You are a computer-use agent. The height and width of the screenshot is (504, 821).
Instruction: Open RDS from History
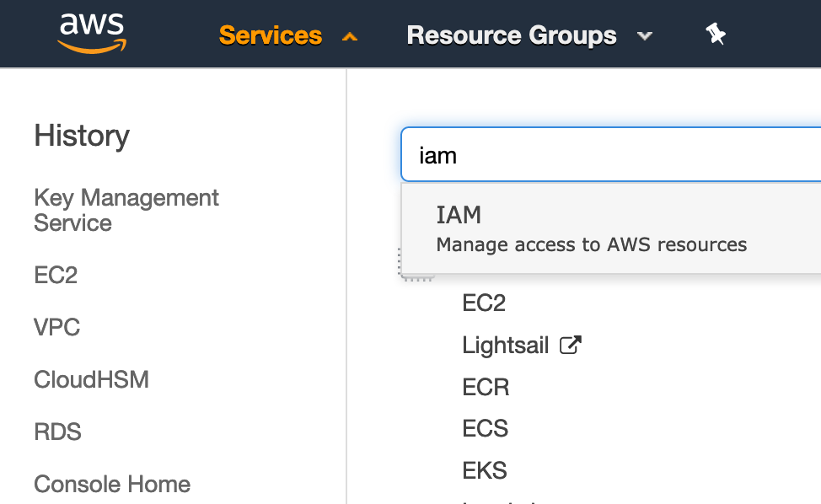point(57,432)
